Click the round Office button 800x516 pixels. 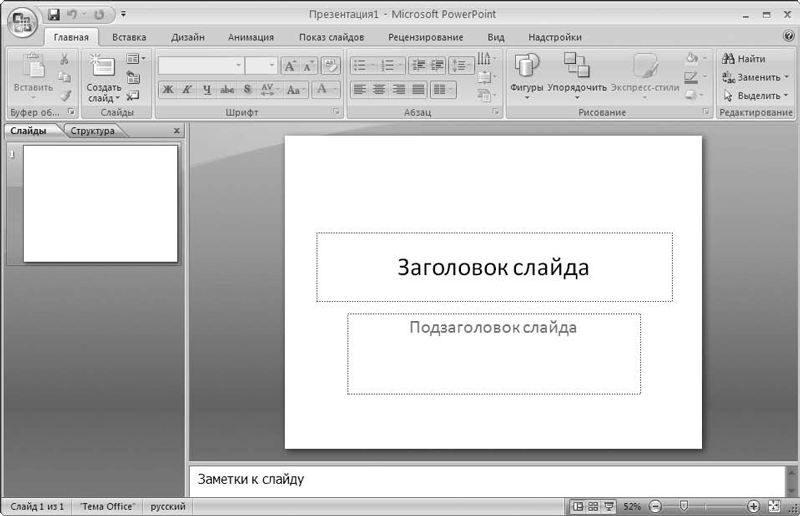point(21,22)
